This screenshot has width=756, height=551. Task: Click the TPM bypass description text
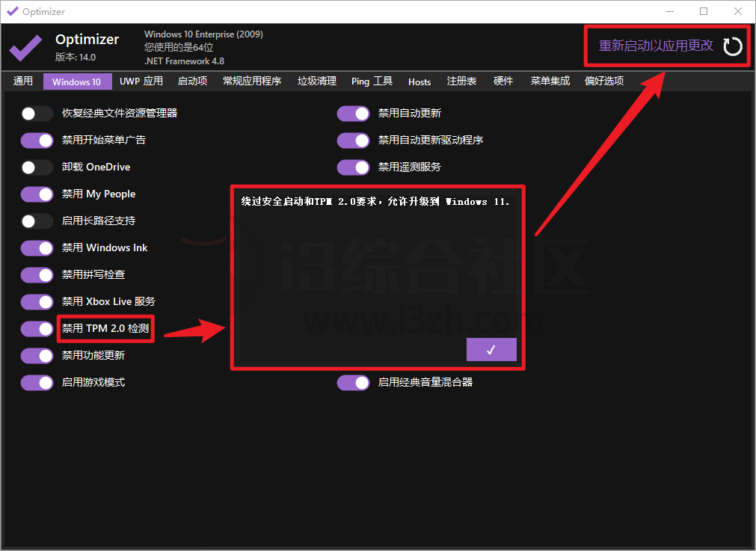(375, 202)
